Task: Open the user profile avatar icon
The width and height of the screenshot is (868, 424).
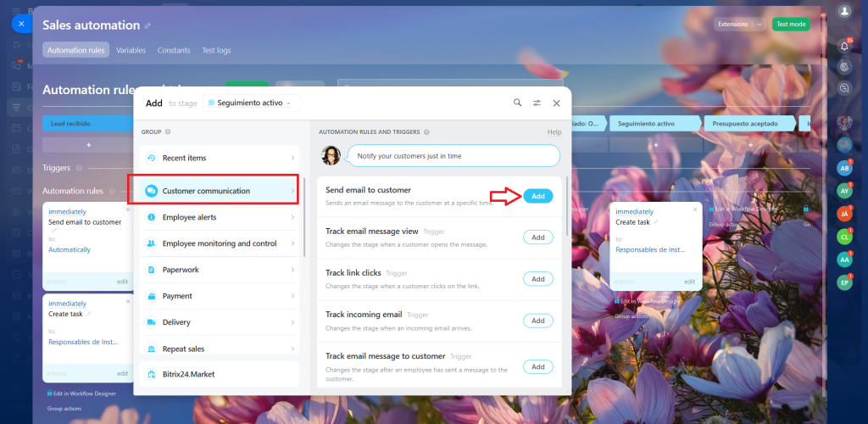Action: click(843, 11)
